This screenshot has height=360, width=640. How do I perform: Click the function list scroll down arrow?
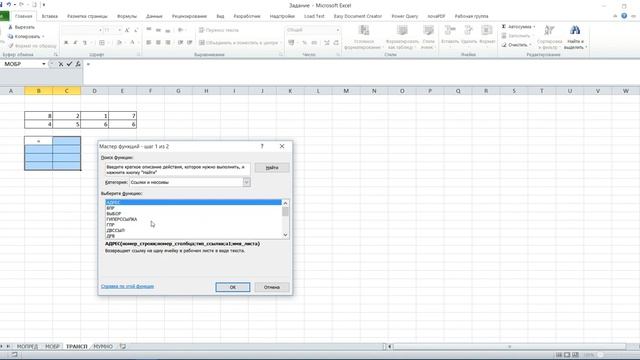[x=285, y=235]
